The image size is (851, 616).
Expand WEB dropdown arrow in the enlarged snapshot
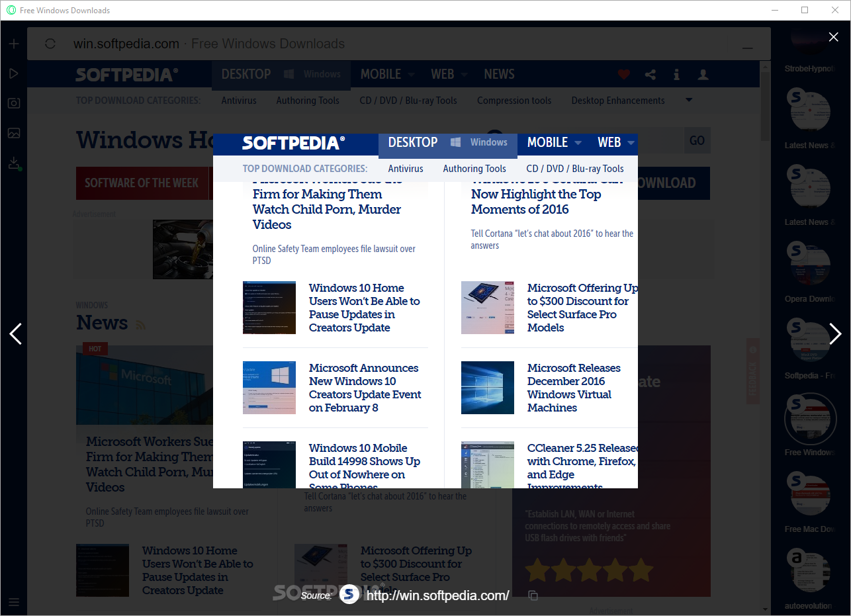pos(631,143)
